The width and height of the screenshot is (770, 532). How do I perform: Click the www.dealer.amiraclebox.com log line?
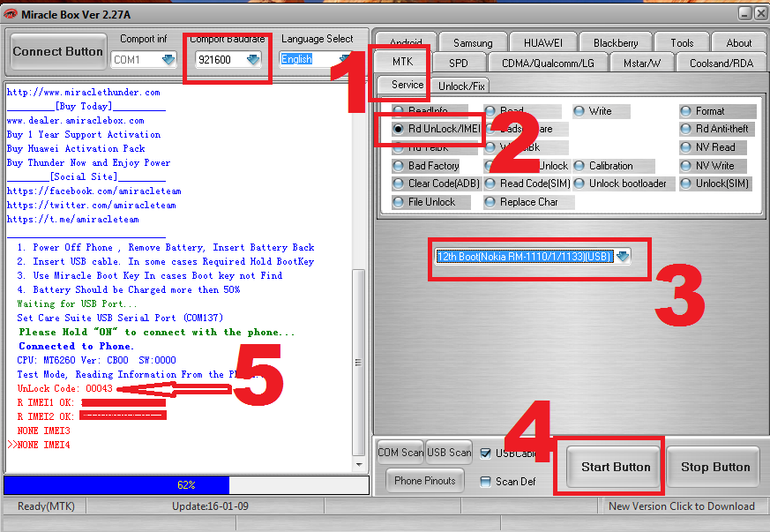click(76, 121)
